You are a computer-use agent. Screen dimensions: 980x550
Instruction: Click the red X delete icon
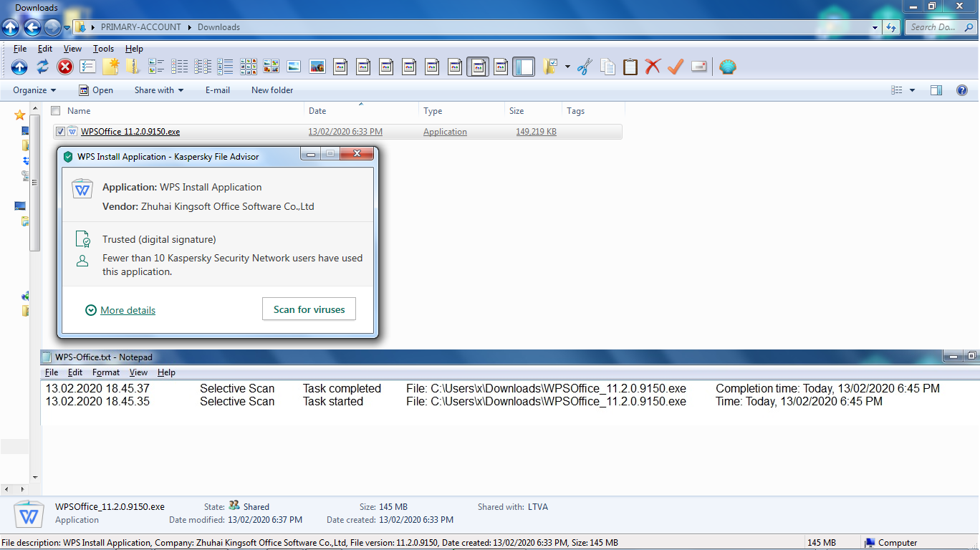653,67
